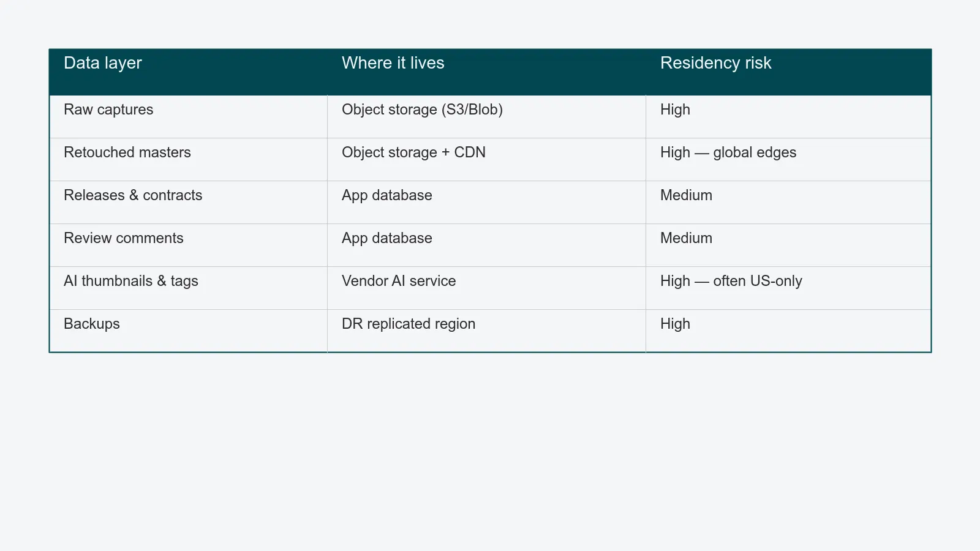Select the 'Backups' cell

pos(188,331)
